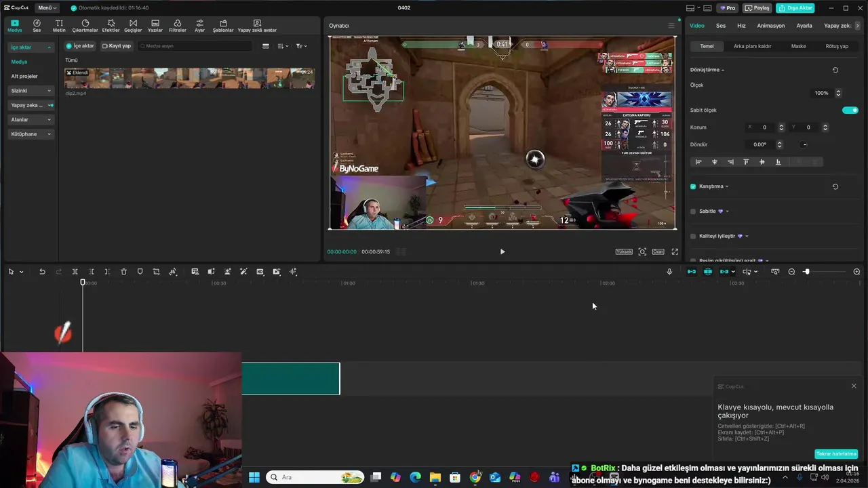Select the clip2.mp4 media thumbnail
Image resolution: width=868 pixels, height=488 pixels.
click(x=189, y=78)
